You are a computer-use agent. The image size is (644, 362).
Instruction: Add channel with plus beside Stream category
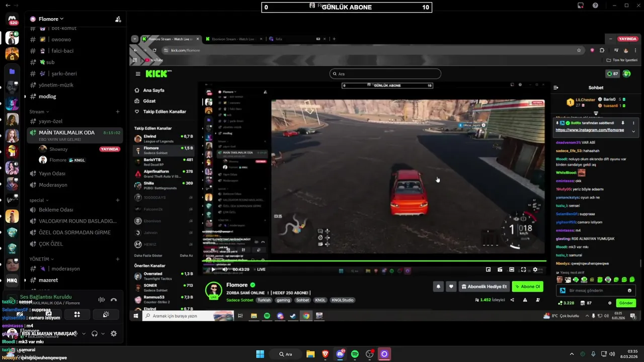click(x=118, y=112)
